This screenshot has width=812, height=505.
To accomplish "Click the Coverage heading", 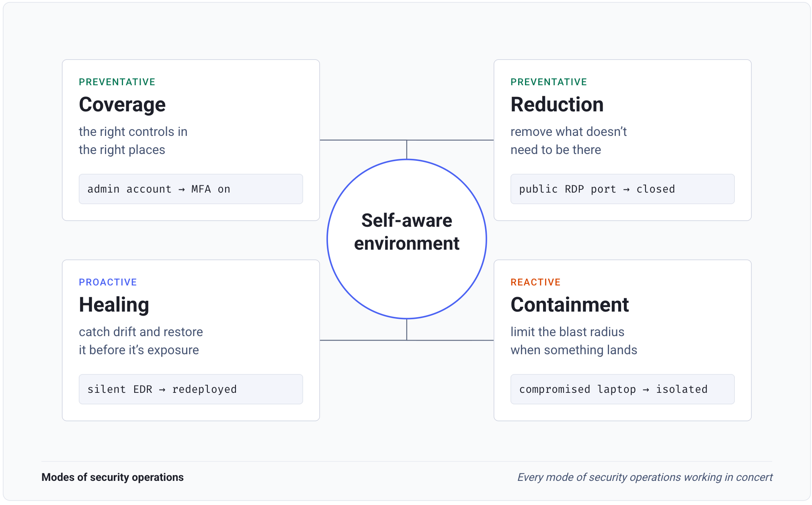I will (122, 105).
